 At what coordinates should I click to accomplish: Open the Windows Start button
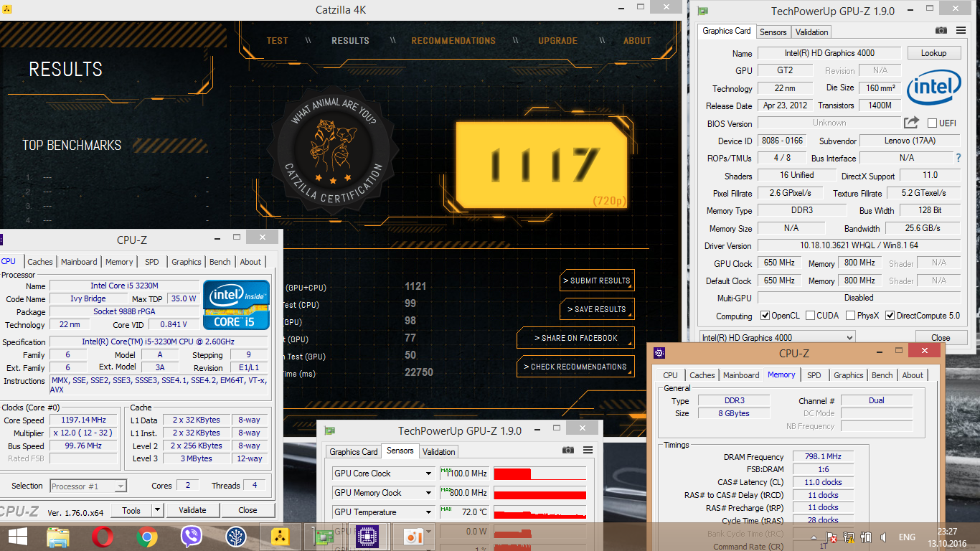(17, 537)
